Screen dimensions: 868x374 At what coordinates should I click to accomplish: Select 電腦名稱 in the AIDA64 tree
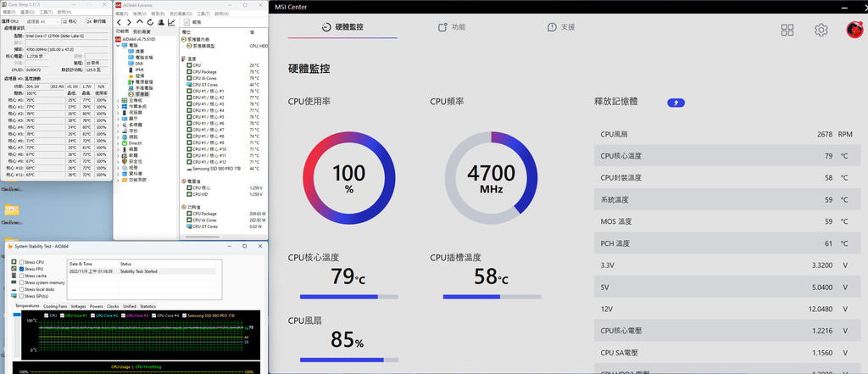[139, 58]
